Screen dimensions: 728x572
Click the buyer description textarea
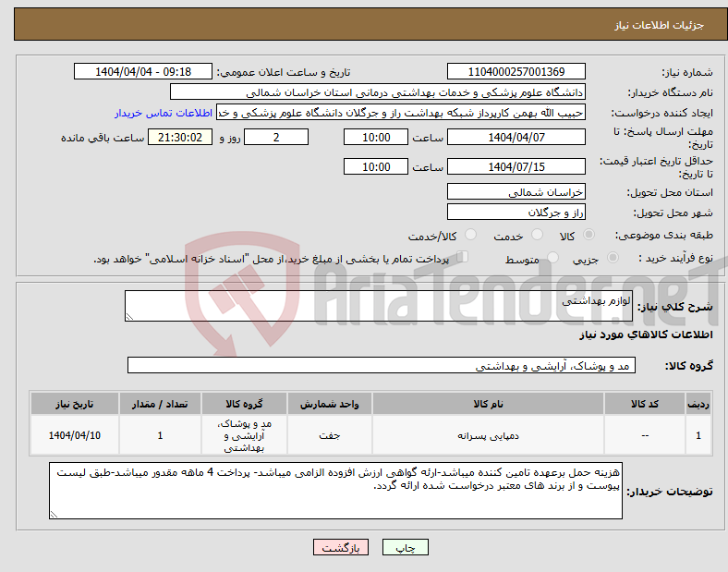point(335,491)
